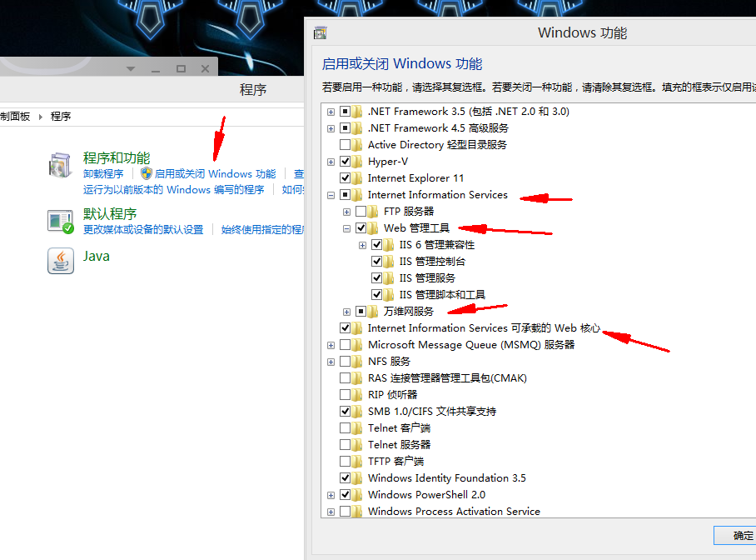Expand .NET Framework 4.5 高级服务 node

pyautogui.click(x=331, y=128)
